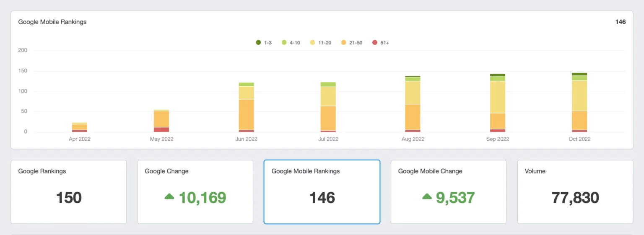644x235 pixels.
Task: Click the Jul 2022 stacked bar
Action: [x=328, y=107]
